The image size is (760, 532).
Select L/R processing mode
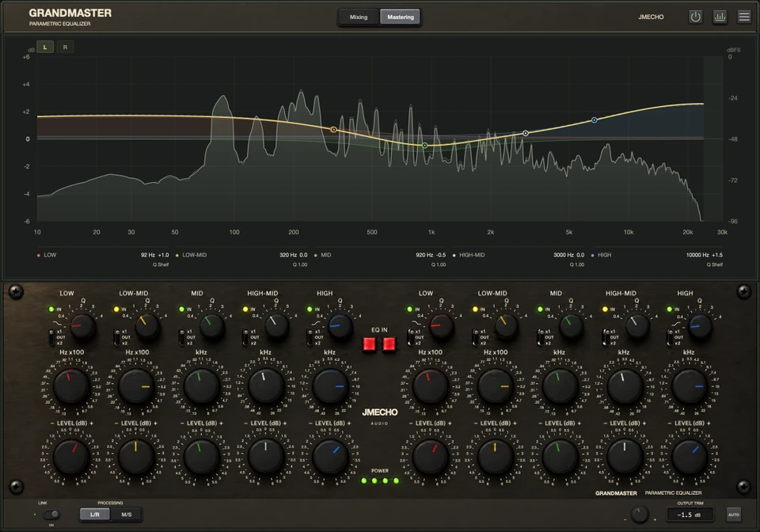coord(95,515)
